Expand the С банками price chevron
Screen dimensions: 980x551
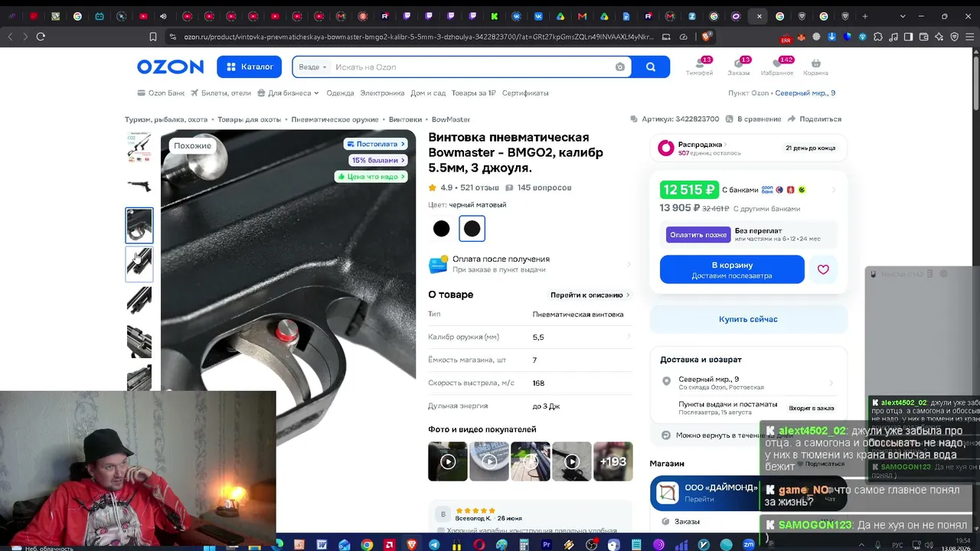(833, 190)
